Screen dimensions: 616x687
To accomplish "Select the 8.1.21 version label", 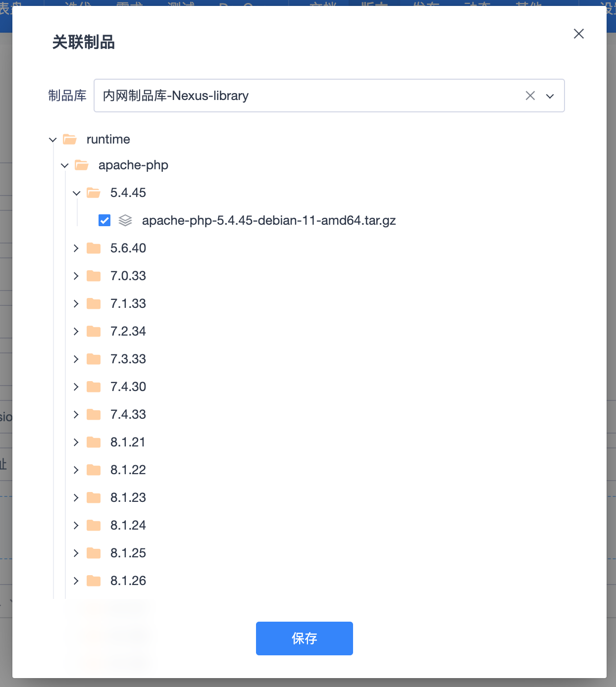I will [x=128, y=442].
